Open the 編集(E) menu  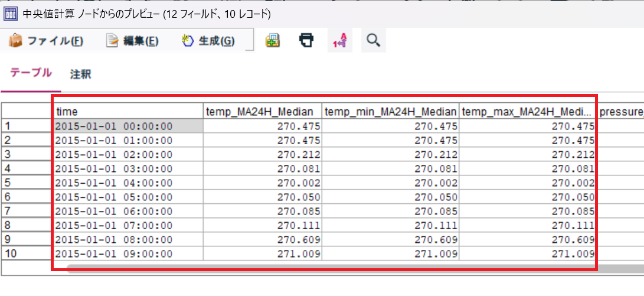coord(132,40)
